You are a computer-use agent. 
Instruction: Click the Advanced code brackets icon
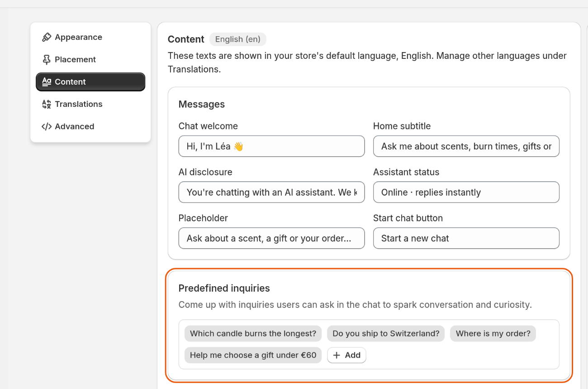pos(47,126)
